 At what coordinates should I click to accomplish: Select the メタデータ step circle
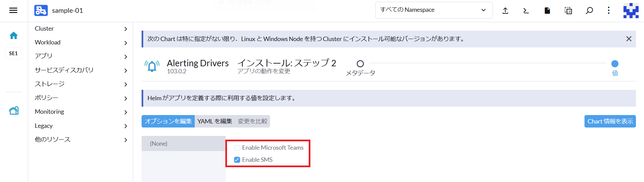click(360, 64)
